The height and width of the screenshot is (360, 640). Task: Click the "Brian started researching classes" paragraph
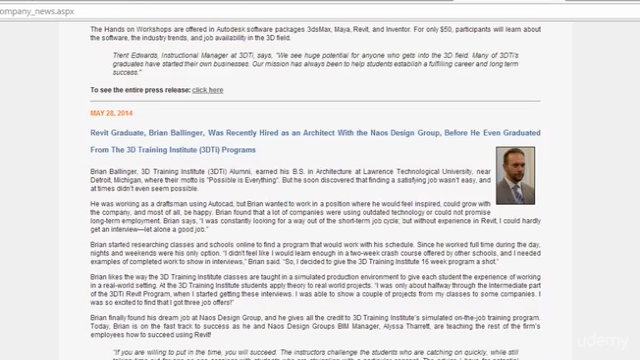[315, 253]
